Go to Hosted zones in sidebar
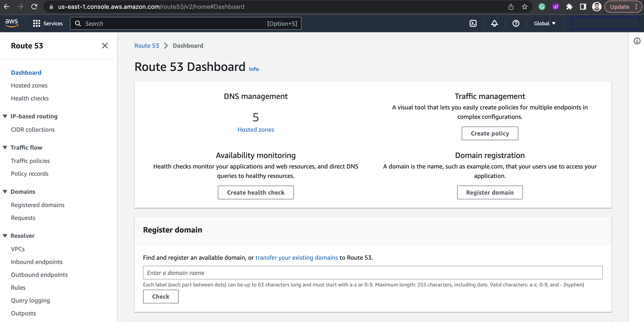The image size is (644, 322). click(29, 85)
